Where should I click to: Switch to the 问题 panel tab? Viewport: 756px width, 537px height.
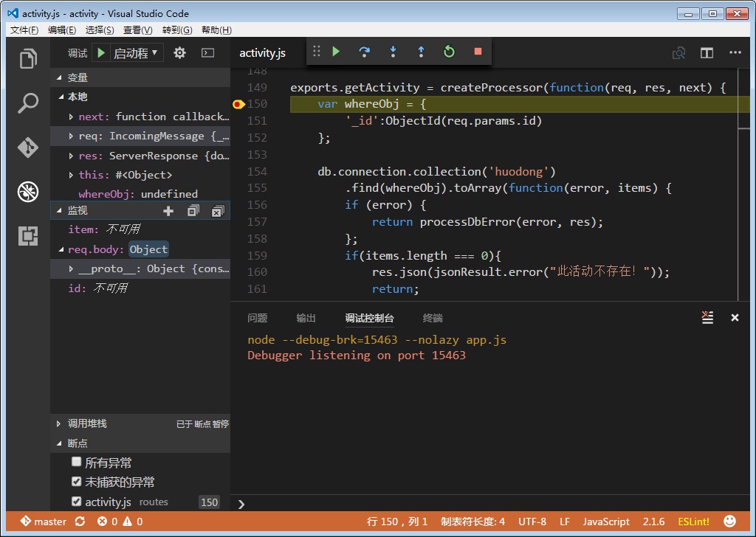coord(257,318)
